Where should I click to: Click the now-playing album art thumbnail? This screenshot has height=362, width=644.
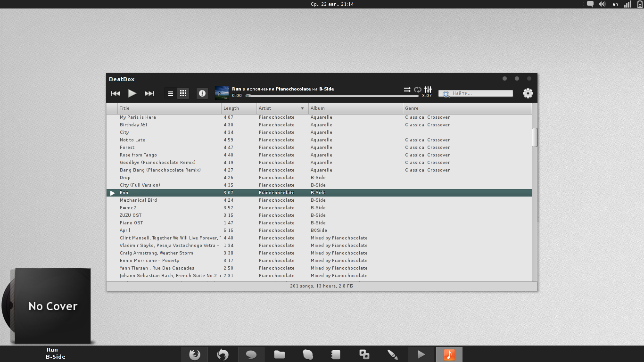222,93
